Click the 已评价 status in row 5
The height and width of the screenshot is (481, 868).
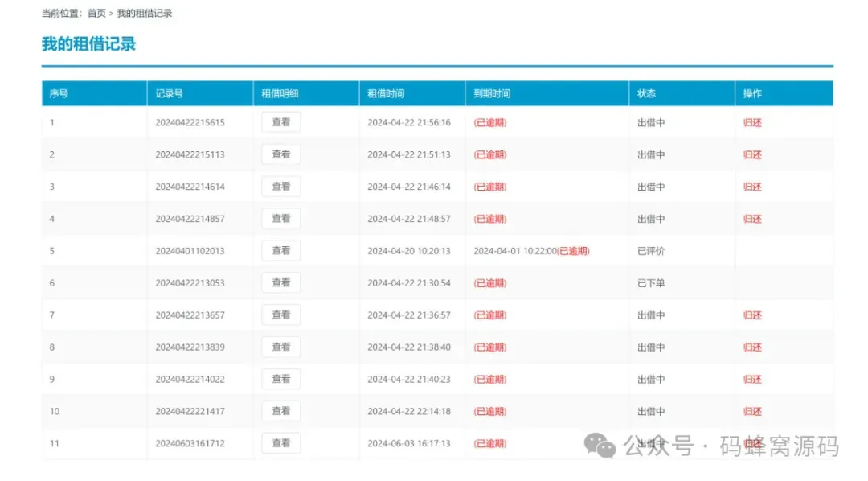(651, 252)
